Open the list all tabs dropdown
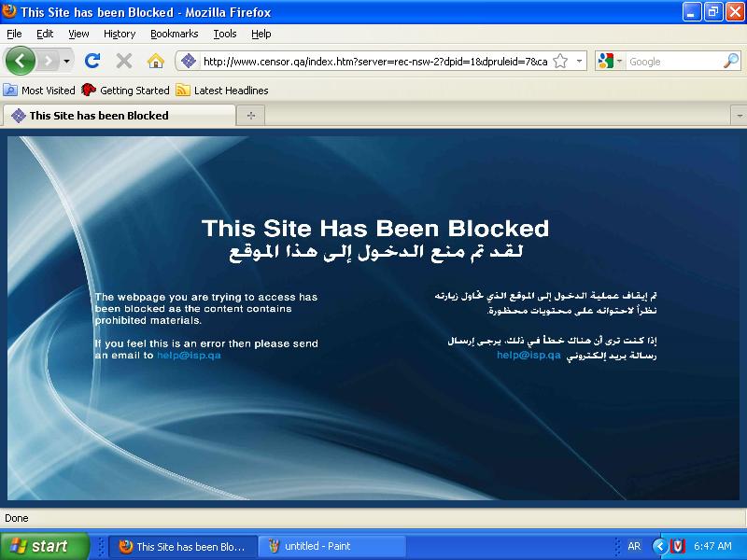This screenshot has width=747, height=560. coord(737,116)
